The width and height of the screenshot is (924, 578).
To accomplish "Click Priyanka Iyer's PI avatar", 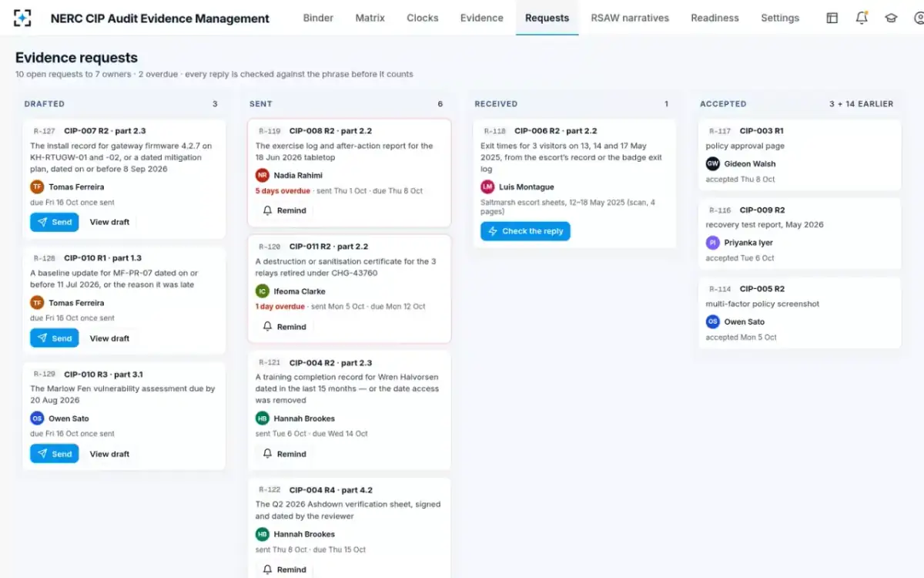I will tap(713, 243).
